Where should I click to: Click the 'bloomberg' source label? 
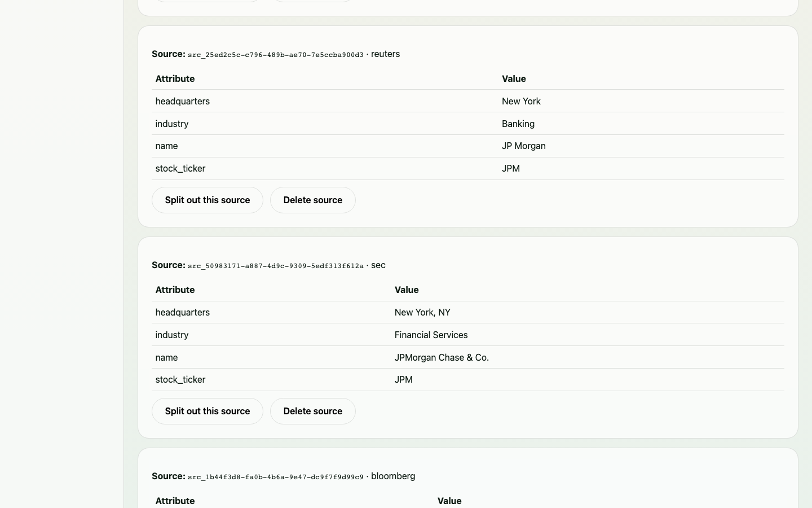(x=393, y=476)
